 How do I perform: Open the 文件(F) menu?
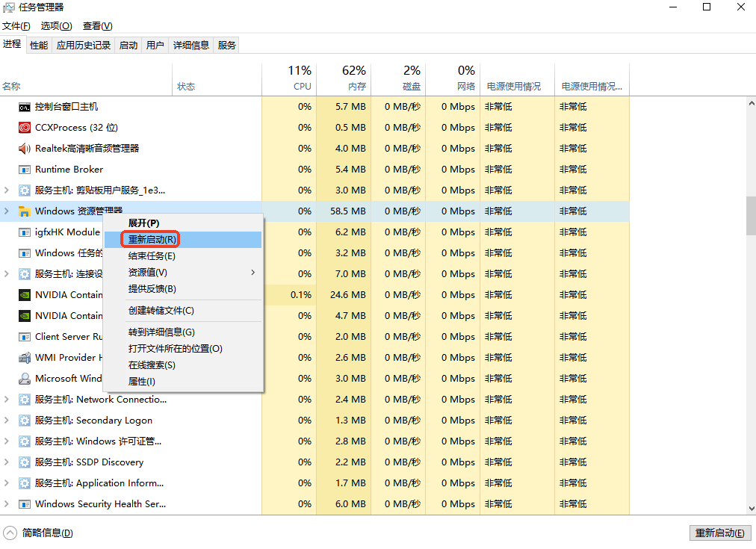16,26
